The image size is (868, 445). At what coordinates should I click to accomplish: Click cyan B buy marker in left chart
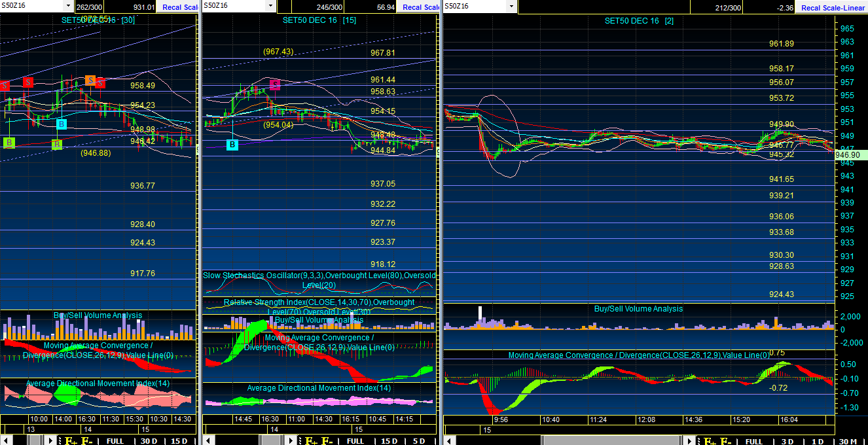click(61, 124)
